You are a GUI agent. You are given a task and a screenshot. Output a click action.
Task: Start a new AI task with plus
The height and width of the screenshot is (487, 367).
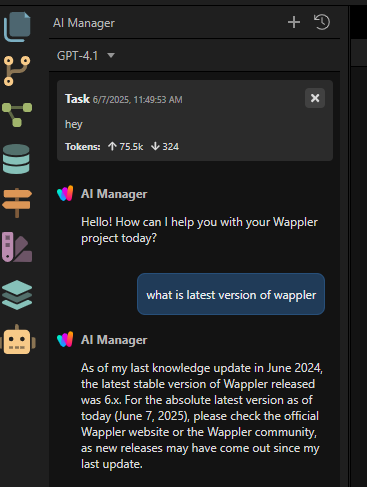pyautogui.click(x=294, y=22)
